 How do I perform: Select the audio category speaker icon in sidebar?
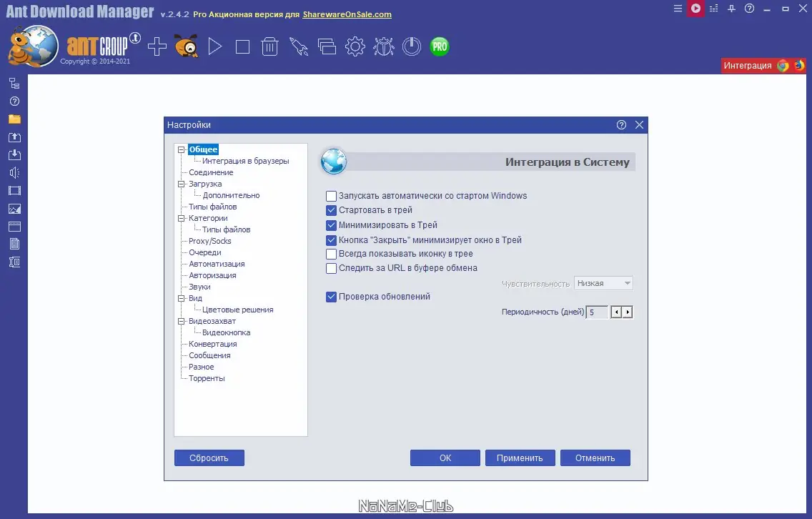tap(15, 172)
